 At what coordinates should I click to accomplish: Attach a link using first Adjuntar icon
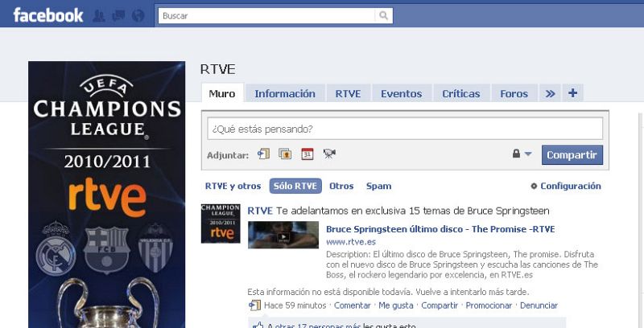[x=263, y=154]
